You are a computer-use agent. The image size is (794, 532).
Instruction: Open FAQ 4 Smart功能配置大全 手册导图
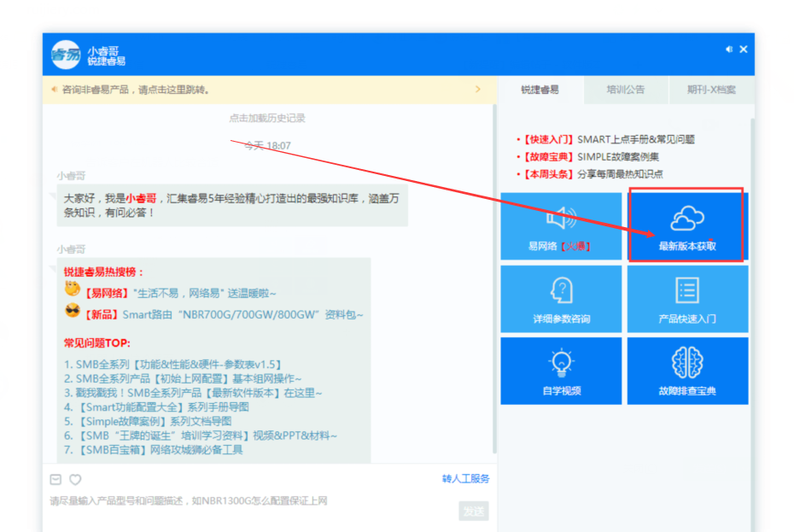[156, 406]
